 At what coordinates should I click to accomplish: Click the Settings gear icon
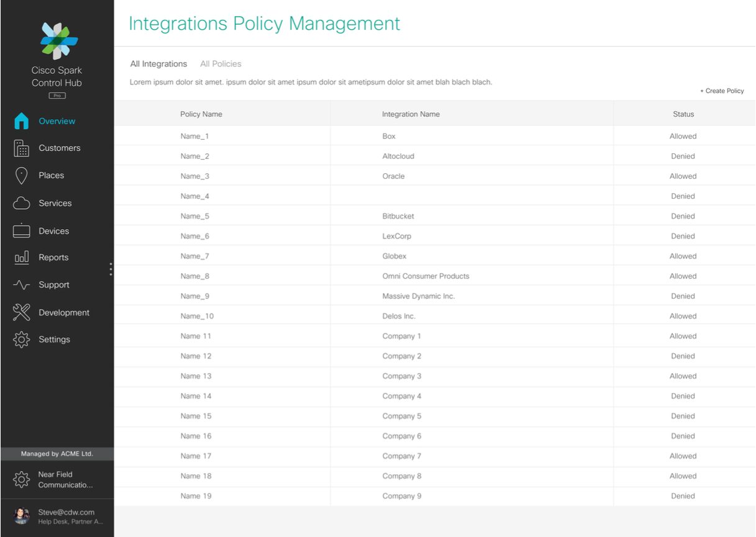(x=22, y=340)
